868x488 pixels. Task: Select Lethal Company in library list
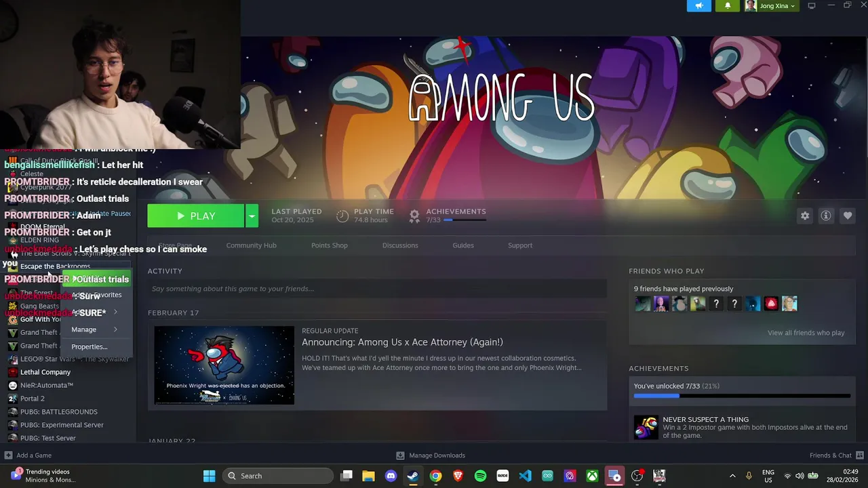point(45,372)
